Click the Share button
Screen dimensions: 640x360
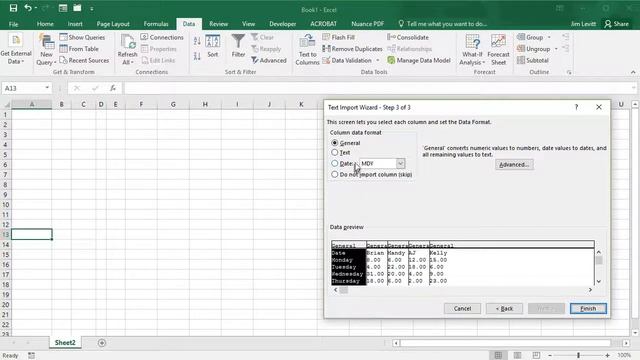617,24
